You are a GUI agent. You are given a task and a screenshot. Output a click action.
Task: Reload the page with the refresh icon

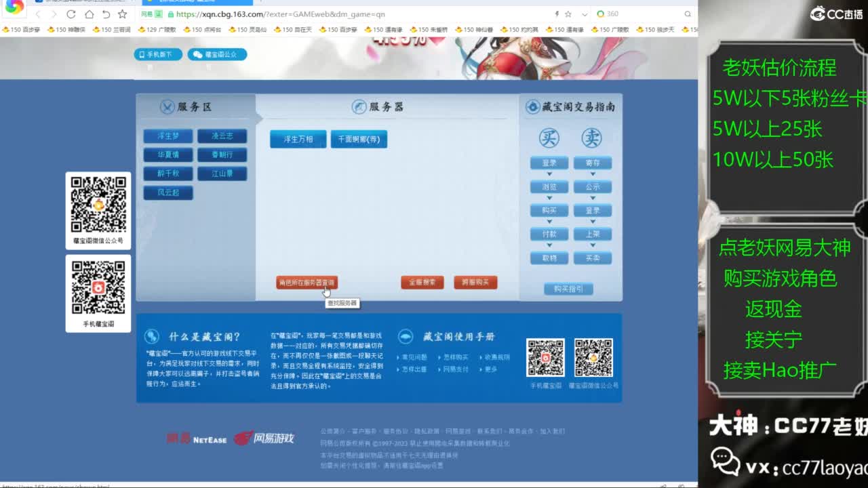tap(71, 14)
